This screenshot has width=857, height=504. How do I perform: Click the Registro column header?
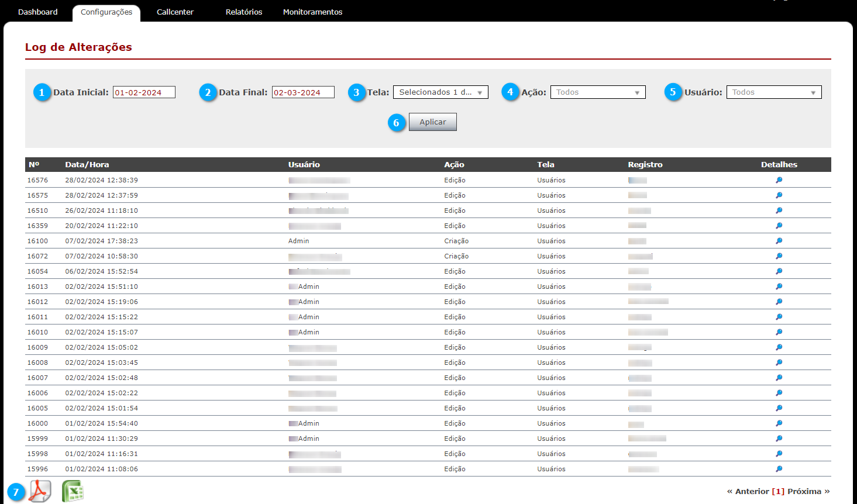[645, 165]
